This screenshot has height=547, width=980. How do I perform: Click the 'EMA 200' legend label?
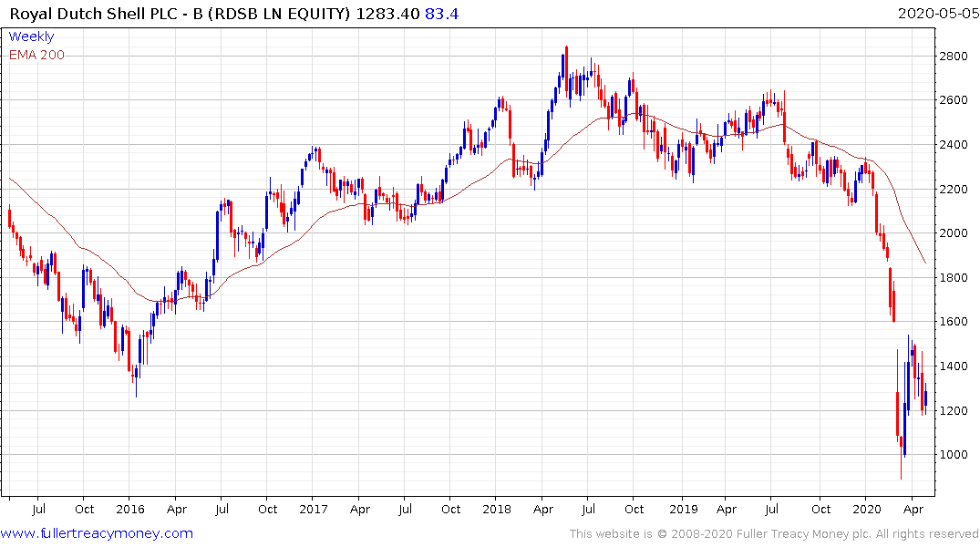pyautogui.click(x=36, y=55)
